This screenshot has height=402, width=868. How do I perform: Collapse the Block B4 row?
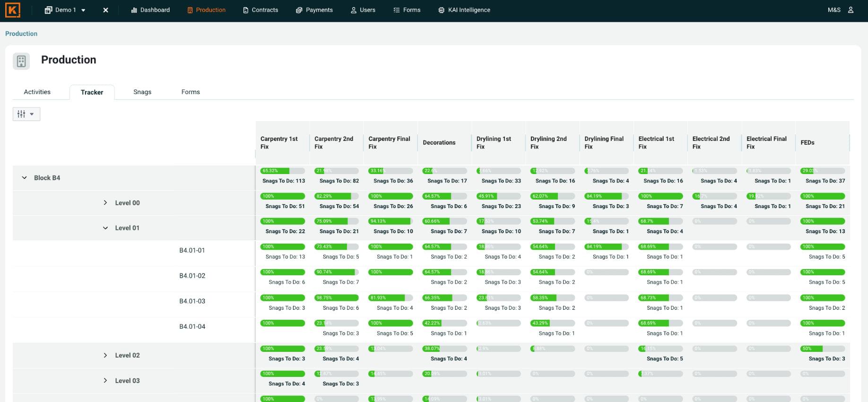24,178
